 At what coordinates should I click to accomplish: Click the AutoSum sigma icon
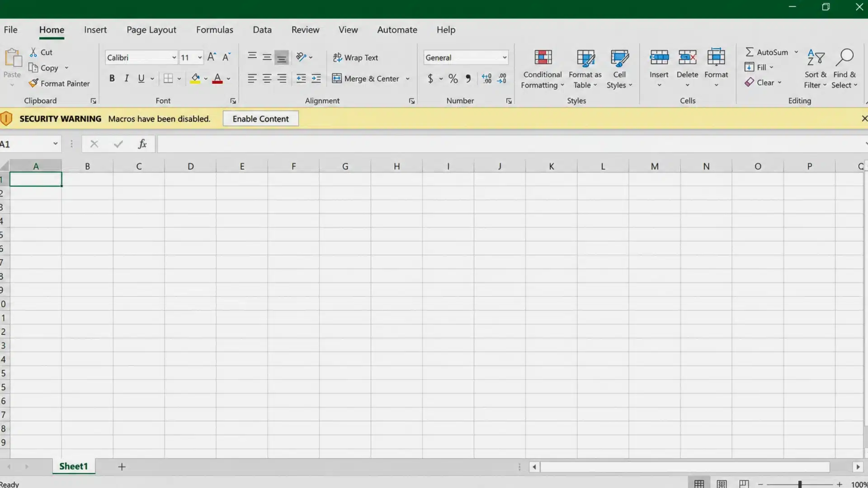pyautogui.click(x=750, y=52)
